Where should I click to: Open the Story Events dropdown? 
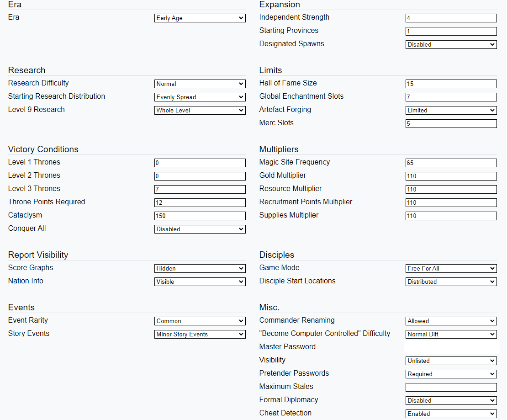200,334
